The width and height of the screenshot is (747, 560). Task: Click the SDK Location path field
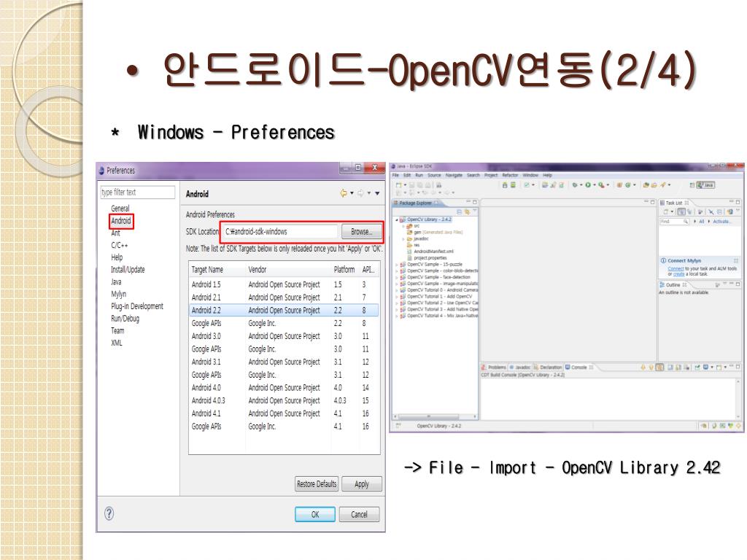tap(281, 231)
